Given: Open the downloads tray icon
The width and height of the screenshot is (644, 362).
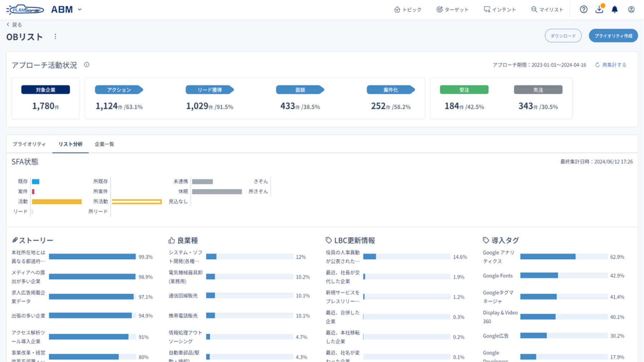Looking at the screenshot, I should pyautogui.click(x=599, y=9).
